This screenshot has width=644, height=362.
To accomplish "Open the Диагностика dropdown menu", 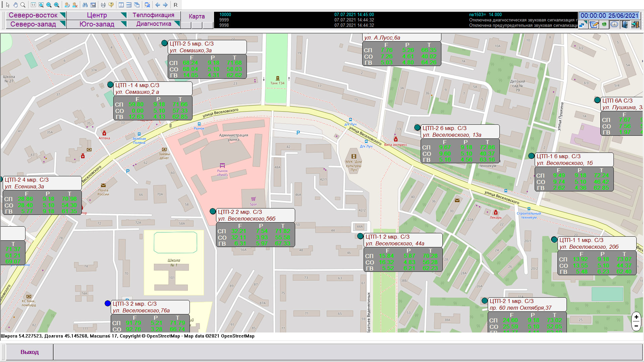I will tap(154, 24).
